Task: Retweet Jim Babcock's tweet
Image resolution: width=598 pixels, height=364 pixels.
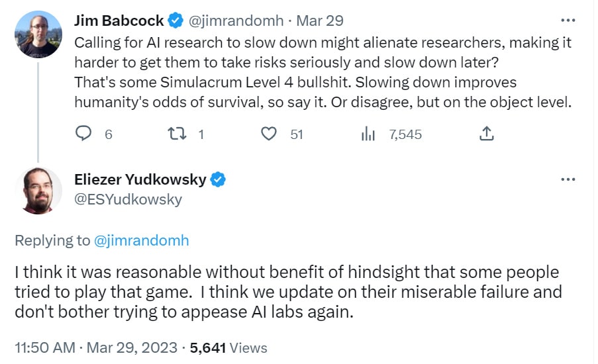Action: pyautogui.click(x=177, y=134)
